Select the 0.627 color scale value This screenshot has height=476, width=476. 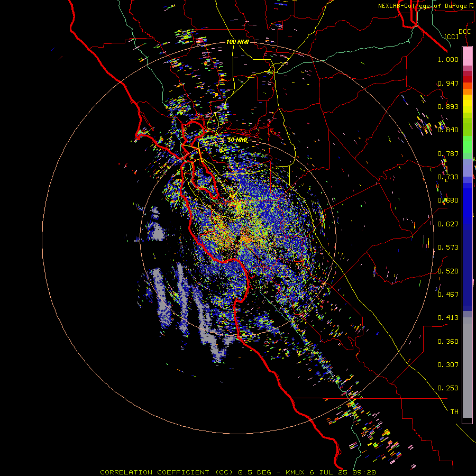[448, 224]
